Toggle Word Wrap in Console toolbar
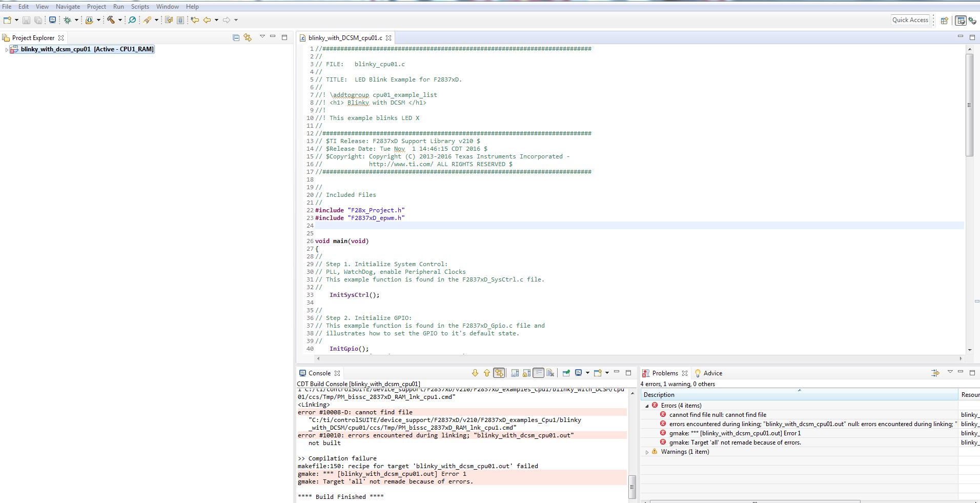 tap(538, 373)
